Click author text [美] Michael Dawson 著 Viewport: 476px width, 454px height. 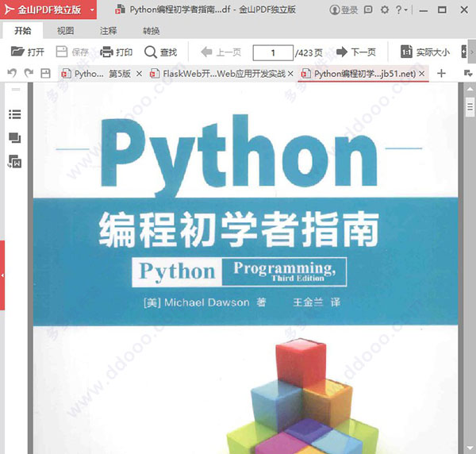tap(205, 302)
